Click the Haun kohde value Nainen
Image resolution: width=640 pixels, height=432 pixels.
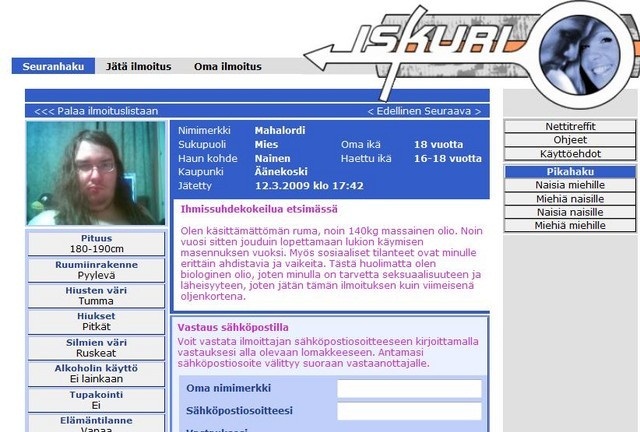[273, 158]
